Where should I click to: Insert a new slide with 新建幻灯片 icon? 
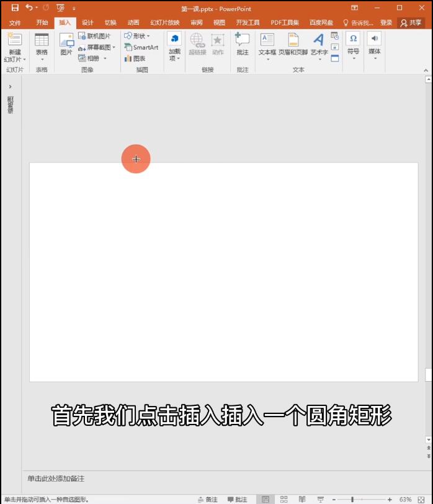pos(15,39)
